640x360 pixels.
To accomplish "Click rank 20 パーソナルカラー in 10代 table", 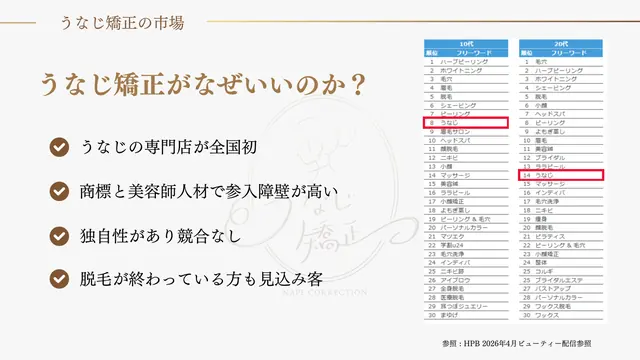I will point(466,228).
